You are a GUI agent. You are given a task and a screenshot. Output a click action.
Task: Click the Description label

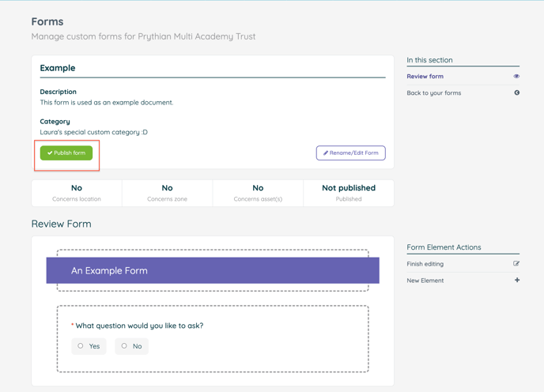(x=58, y=92)
